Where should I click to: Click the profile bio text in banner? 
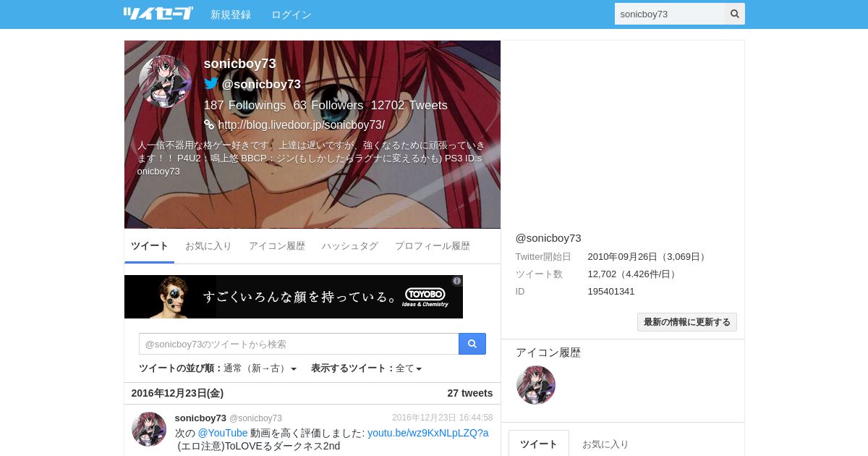pyautogui.click(x=311, y=158)
